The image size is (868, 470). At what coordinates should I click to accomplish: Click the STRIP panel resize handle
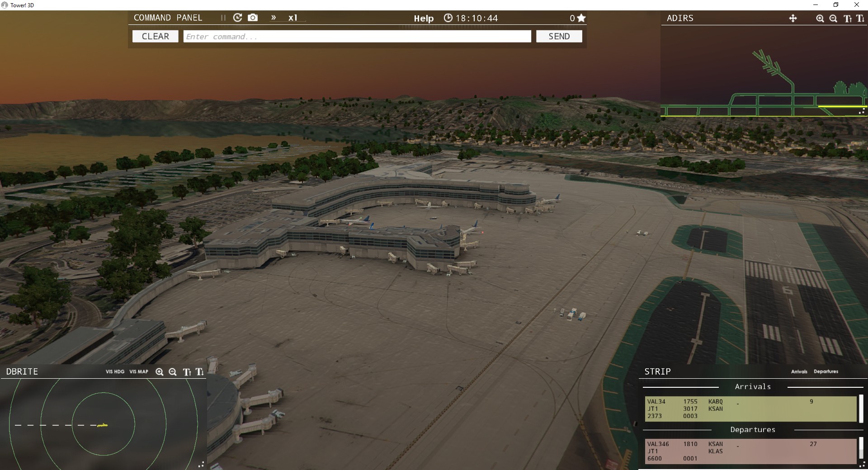862,464
